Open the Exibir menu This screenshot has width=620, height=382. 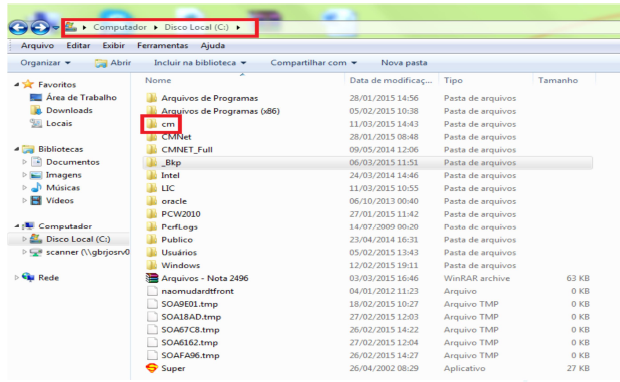coord(113,45)
